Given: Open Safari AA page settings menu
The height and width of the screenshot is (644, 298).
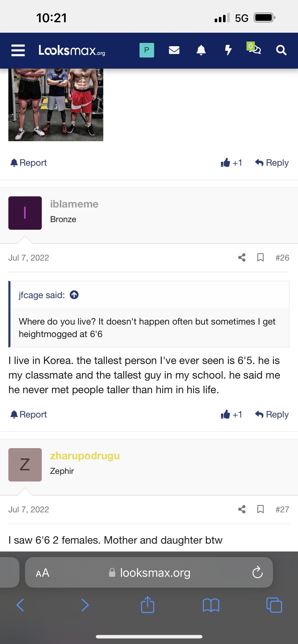Looking at the screenshot, I should tap(42, 573).
